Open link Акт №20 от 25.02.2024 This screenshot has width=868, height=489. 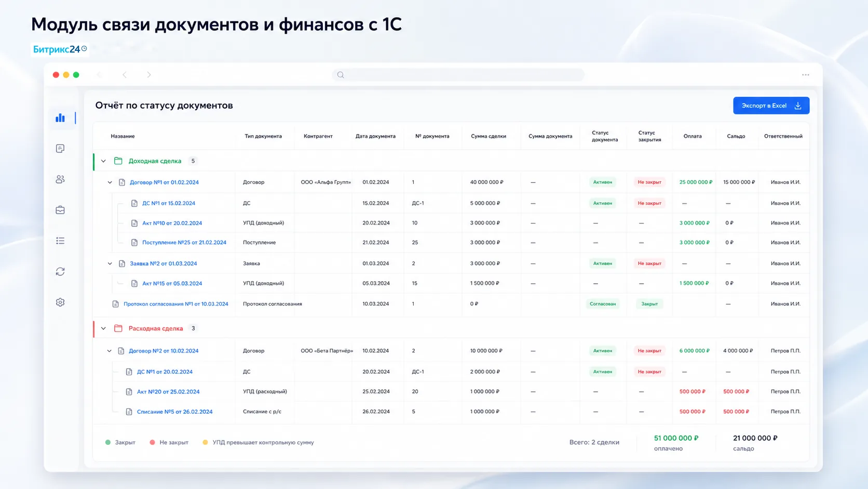click(168, 392)
